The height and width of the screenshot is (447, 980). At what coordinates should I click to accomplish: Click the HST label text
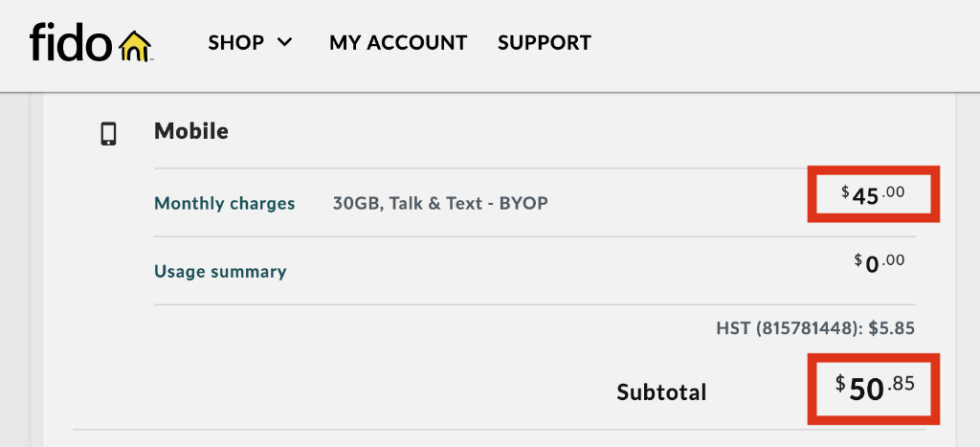pos(733,328)
